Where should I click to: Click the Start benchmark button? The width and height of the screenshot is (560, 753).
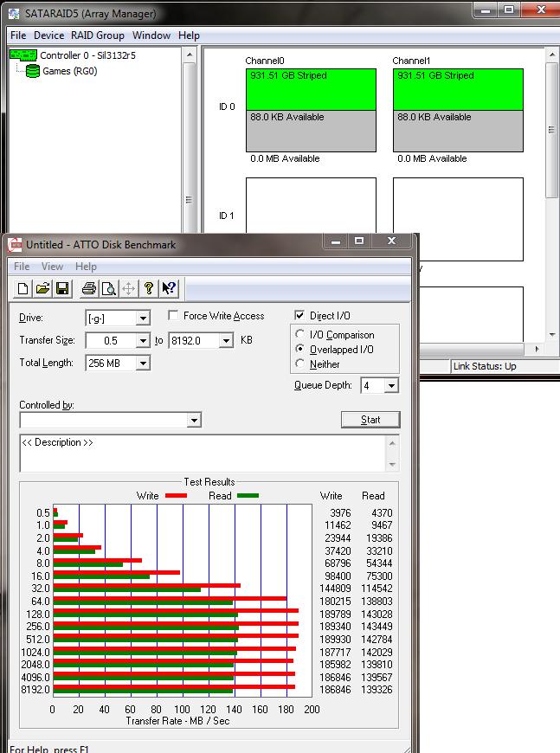[x=370, y=420]
